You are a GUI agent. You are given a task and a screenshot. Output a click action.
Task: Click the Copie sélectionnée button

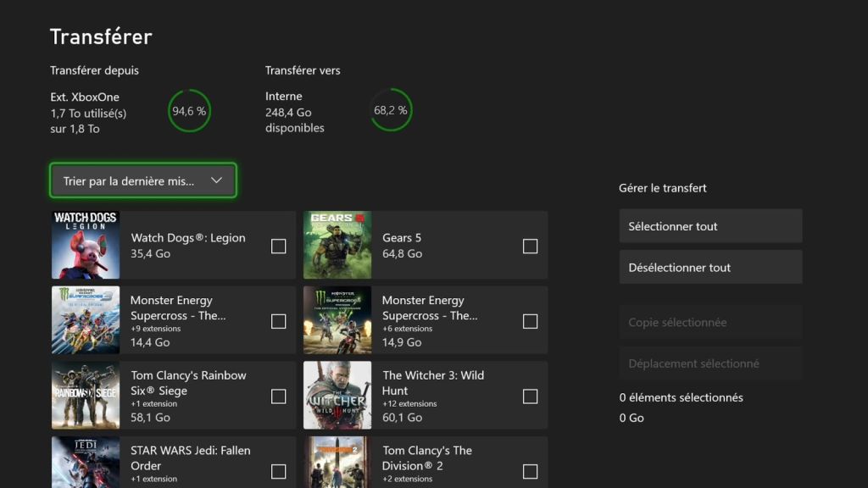coord(710,322)
